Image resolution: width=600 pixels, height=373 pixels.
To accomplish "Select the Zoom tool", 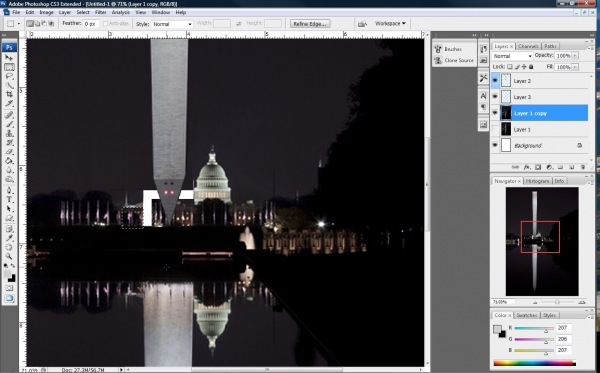I will tap(9, 256).
